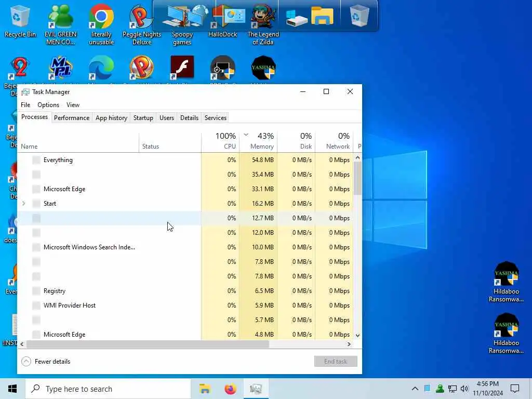Click the Memory column sort arrow
The height and width of the screenshot is (399, 532).
(246, 135)
